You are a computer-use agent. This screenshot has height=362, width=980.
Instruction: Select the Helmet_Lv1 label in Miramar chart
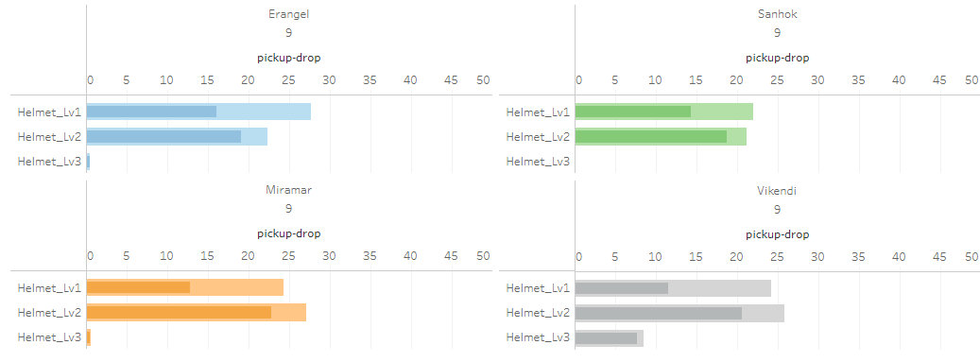point(49,287)
